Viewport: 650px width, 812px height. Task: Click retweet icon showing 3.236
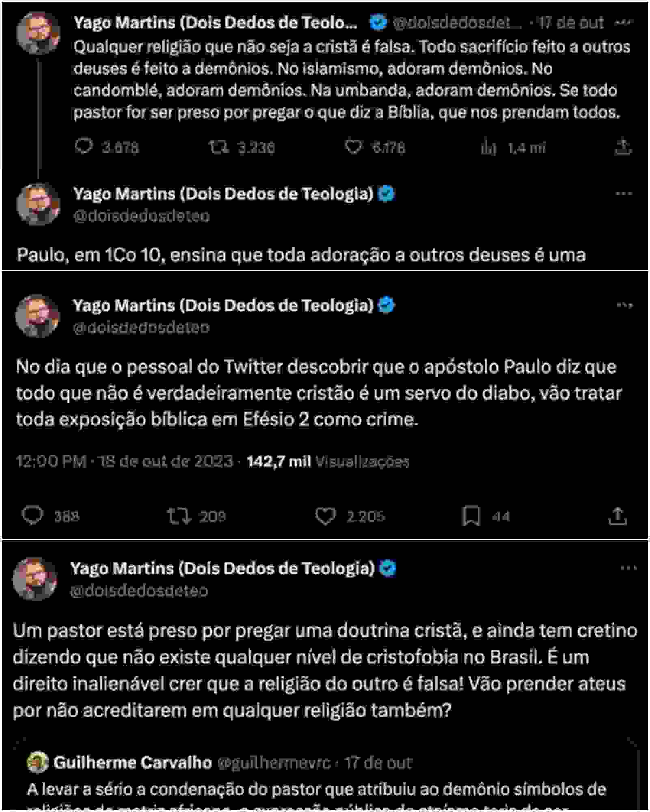(219, 147)
